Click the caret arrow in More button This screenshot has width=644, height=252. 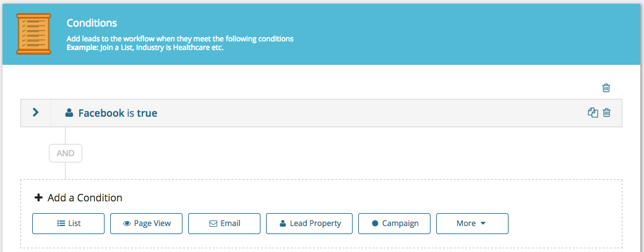[x=483, y=224]
